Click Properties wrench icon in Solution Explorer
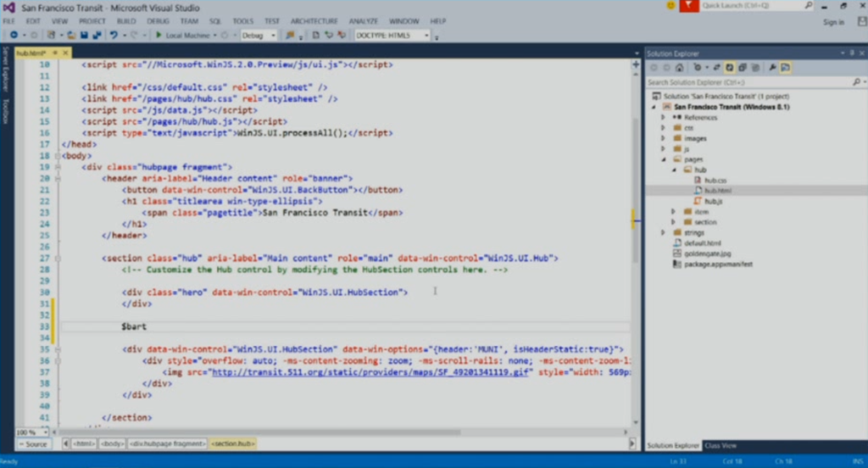Viewport: 868px width, 468px height. point(772,68)
